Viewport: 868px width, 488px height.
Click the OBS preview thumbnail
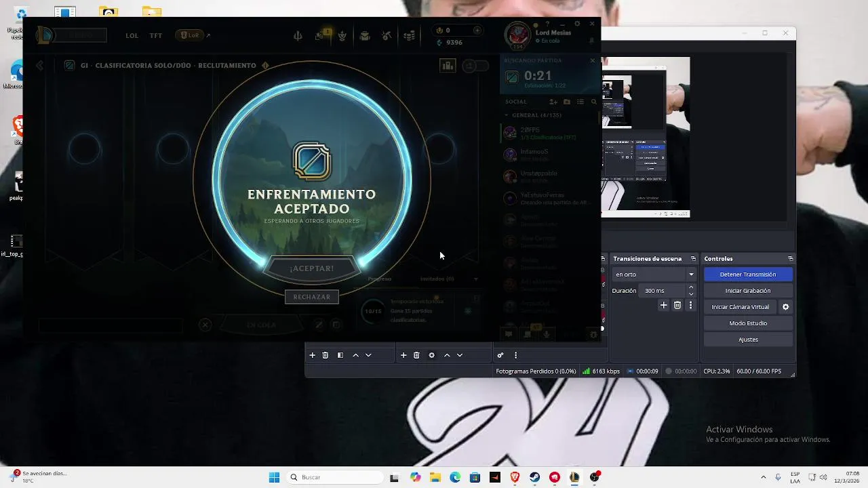pos(646,137)
